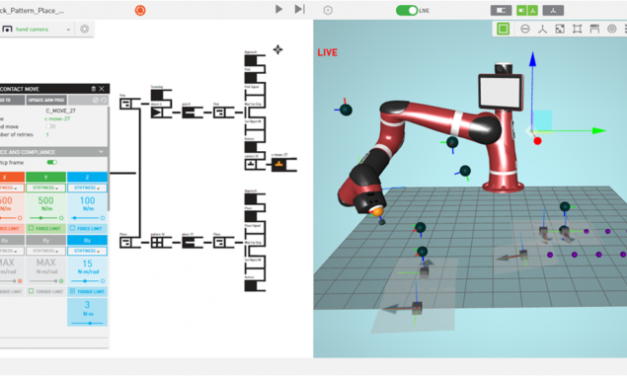This screenshot has height=376, width=627.
Task: Delete the Contact Move node with trash icon
Action: [94, 89]
